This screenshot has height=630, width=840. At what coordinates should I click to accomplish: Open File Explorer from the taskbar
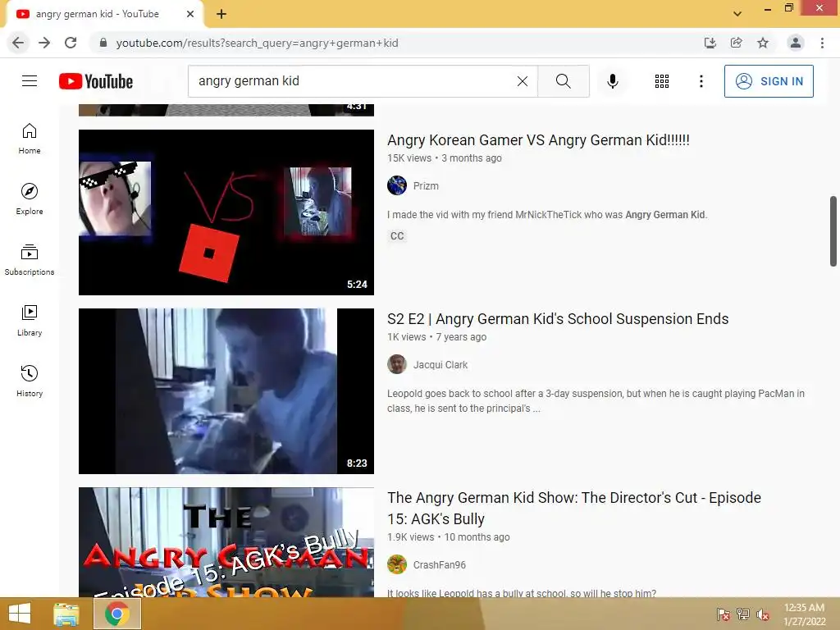[66, 614]
